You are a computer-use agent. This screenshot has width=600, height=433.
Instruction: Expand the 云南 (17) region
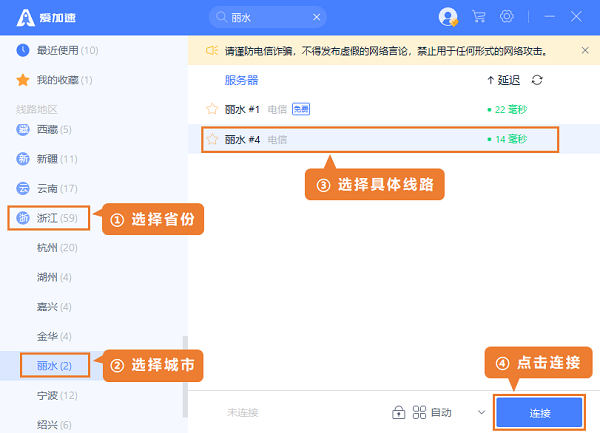[x=57, y=189]
